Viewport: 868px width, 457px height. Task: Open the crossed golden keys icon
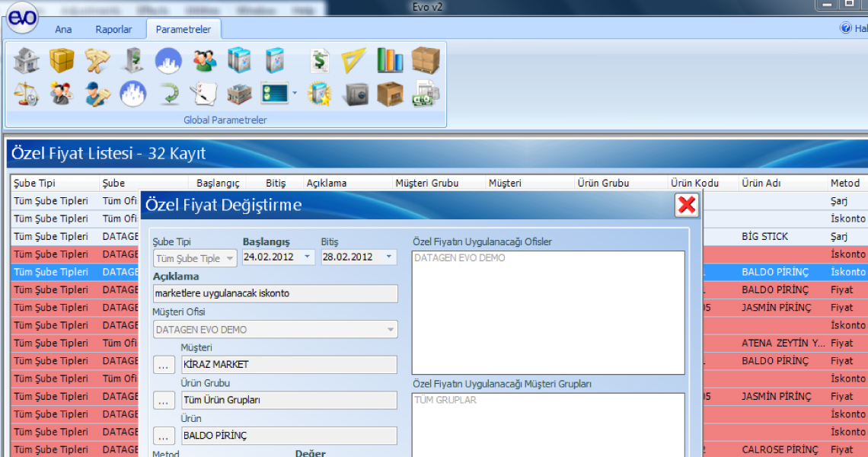[97, 60]
